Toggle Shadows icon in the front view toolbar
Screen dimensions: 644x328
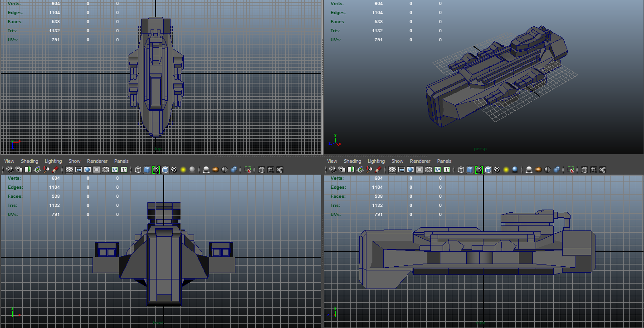tap(192, 170)
